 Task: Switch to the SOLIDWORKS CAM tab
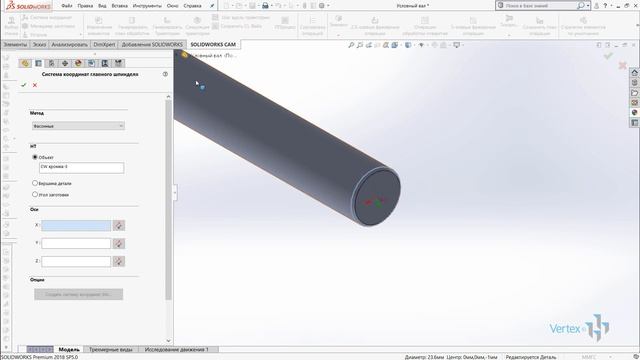click(x=213, y=44)
